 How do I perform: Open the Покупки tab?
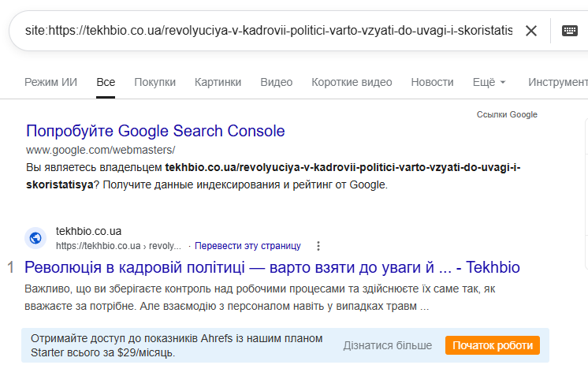coord(154,82)
